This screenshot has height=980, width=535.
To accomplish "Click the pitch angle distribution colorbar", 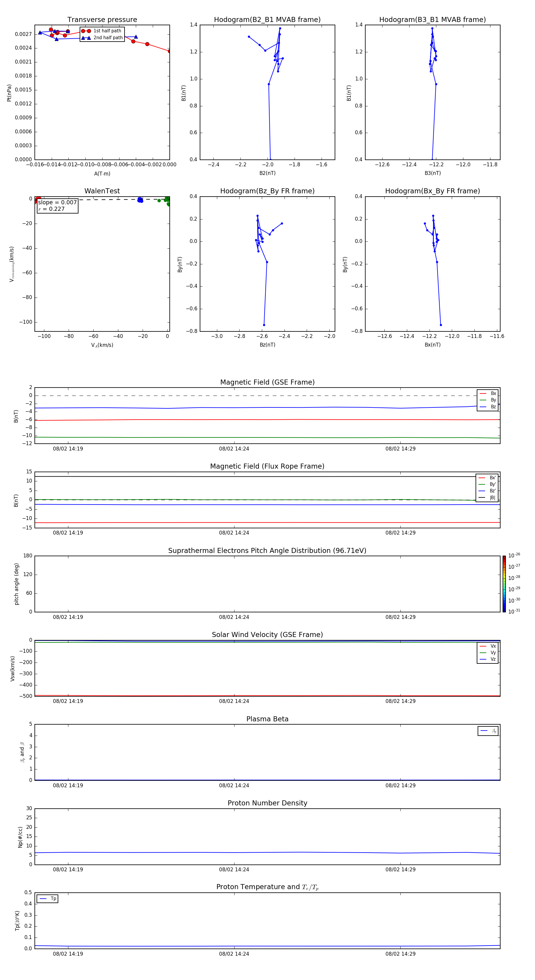I will click(504, 584).
